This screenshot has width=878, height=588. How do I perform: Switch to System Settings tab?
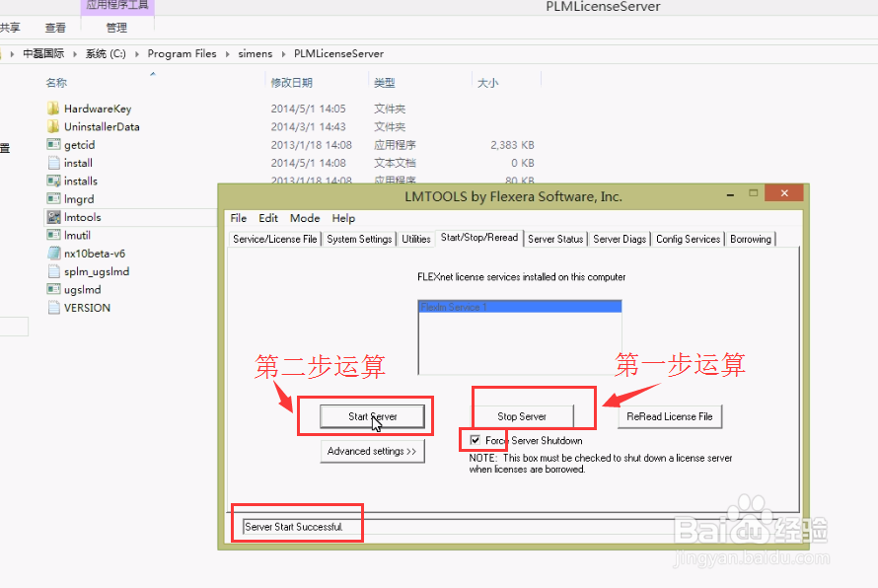click(x=359, y=239)
